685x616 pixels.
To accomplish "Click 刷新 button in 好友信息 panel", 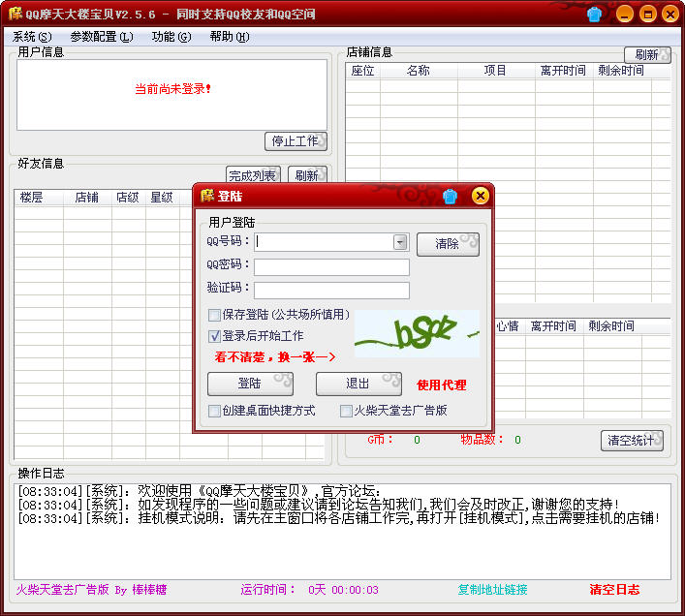I will pyautogui.click(x=307, y=175).
